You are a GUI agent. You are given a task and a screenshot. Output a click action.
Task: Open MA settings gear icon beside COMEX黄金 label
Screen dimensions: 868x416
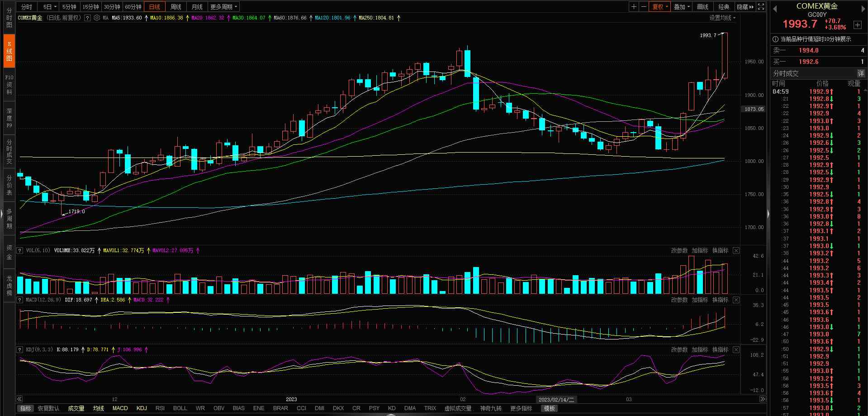click(96, 18)
